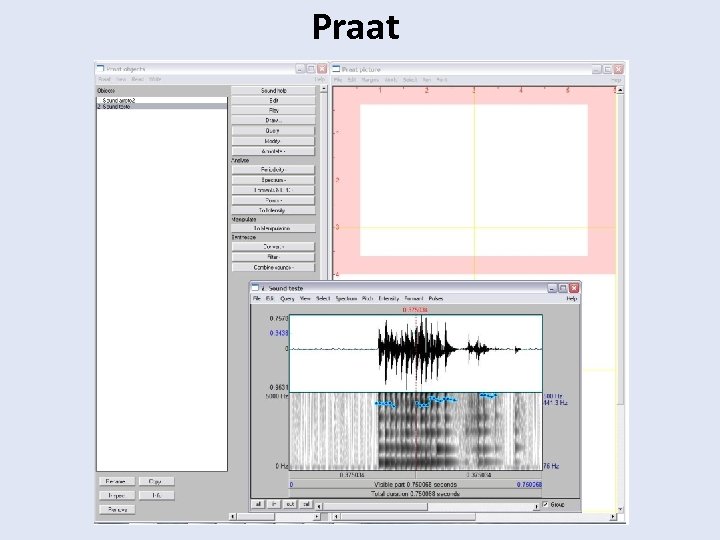Click the Praat objects window title icon

(x=101, y=69)
